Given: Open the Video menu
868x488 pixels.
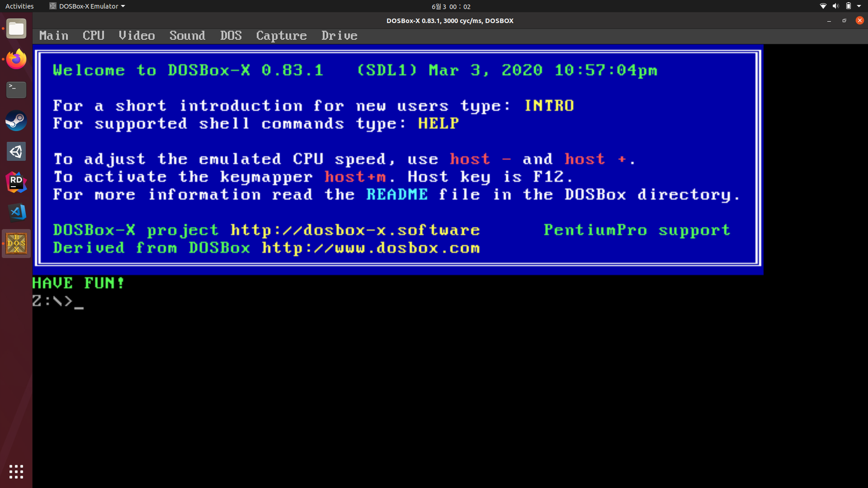Looking at the screenshot, I should click(x=137, y=36).
